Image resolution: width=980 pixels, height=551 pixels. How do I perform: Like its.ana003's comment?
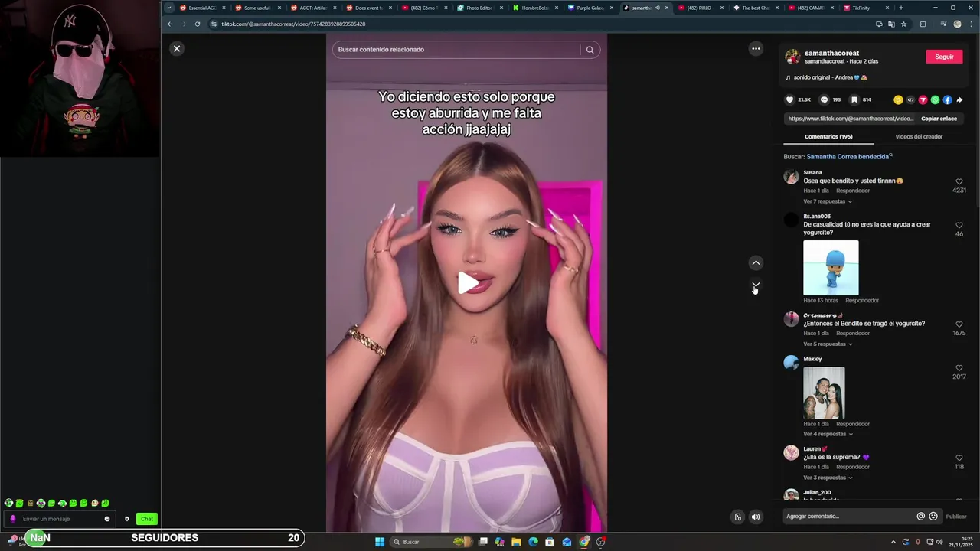[x=959, y=226]
